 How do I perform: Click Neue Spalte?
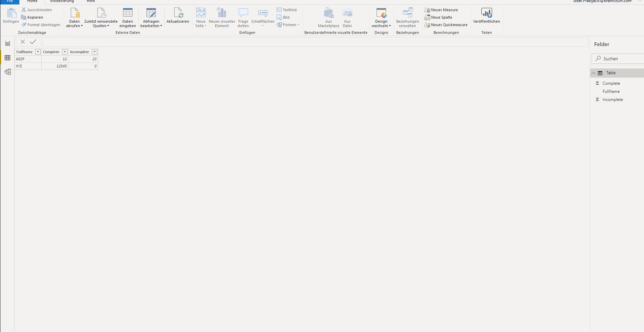pos(439,17)
